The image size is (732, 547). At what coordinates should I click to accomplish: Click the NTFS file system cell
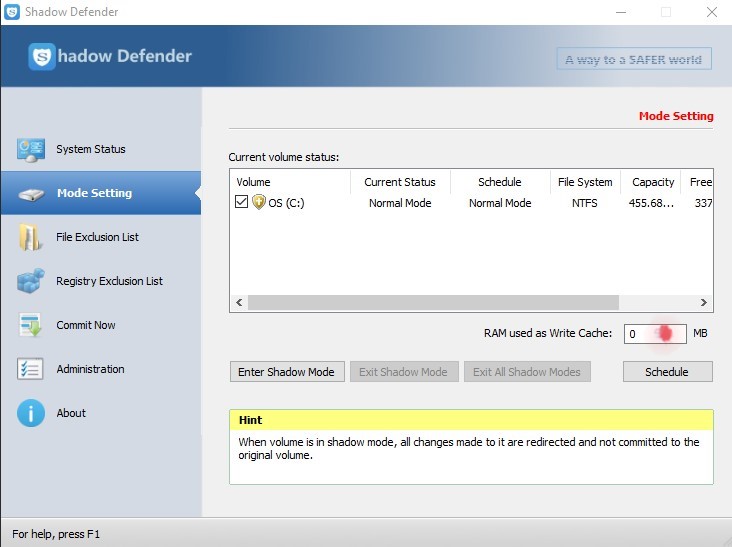584,203
